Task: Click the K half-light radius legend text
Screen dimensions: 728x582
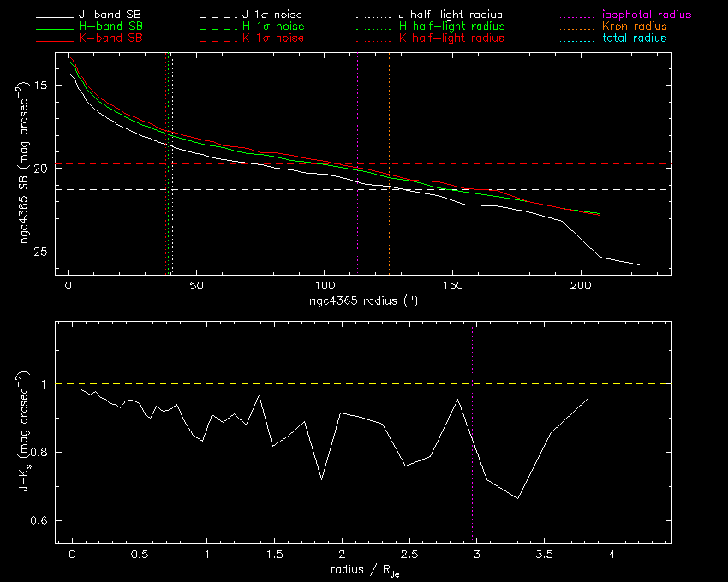Action: coord(451,39)
